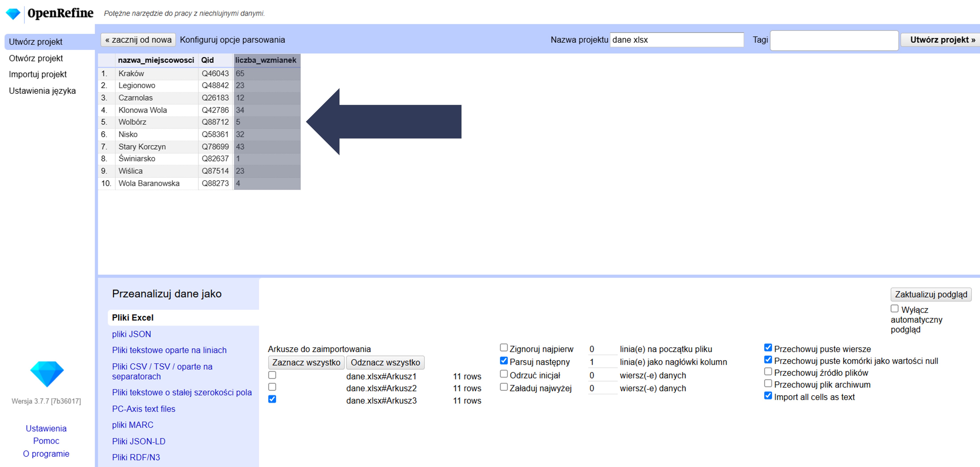Uncheck the dane.xlsx#Arkusz3 sheet checkbox
This screenshot has height=467, width=980.
tap(272, 399)
